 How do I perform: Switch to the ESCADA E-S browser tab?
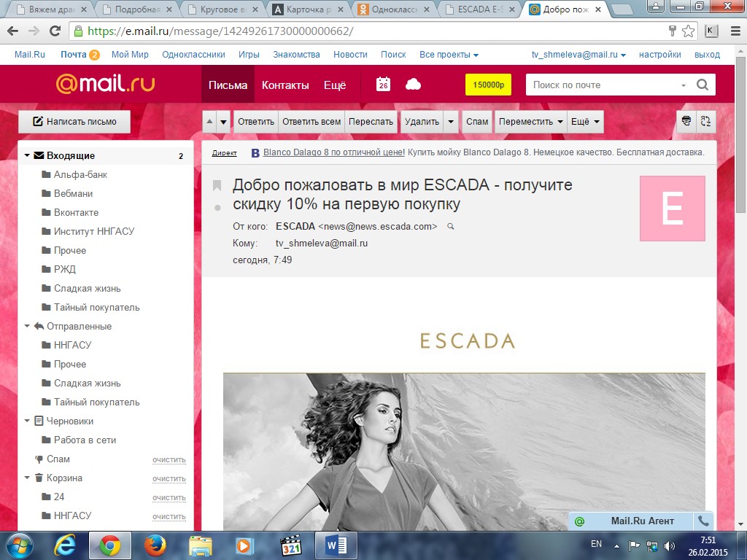point(480,9)
